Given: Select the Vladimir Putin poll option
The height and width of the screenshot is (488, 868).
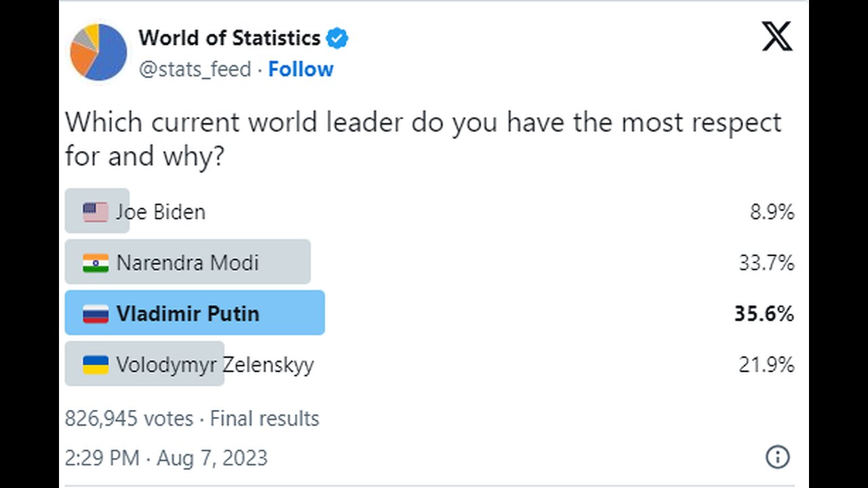Looking at the screenshot, I should coord(429,313).
